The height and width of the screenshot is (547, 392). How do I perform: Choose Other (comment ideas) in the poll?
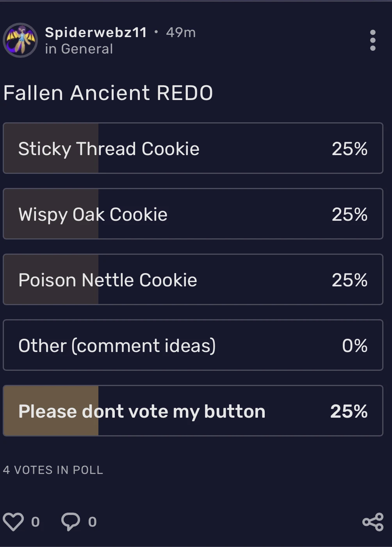193,345
